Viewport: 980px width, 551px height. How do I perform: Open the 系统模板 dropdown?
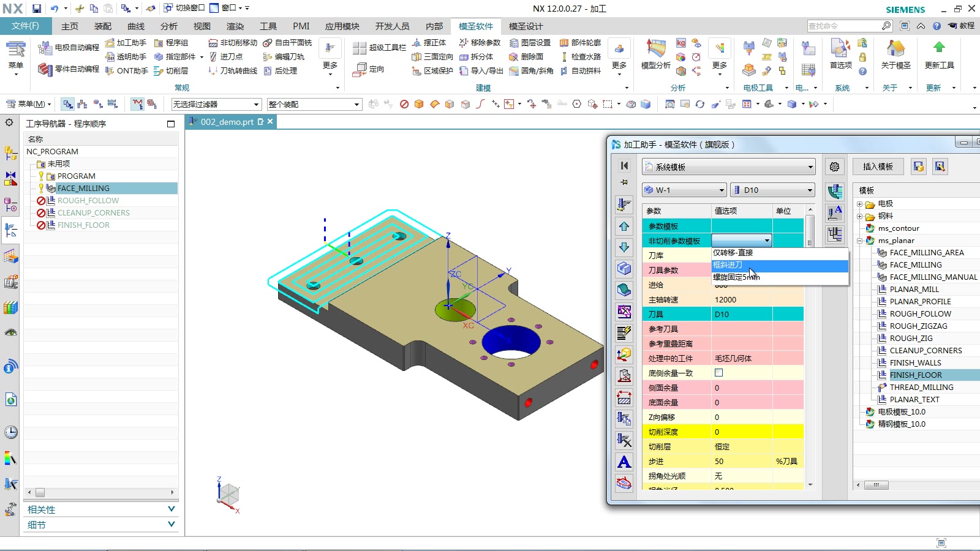pyautogui.click(x=729, y=167)
